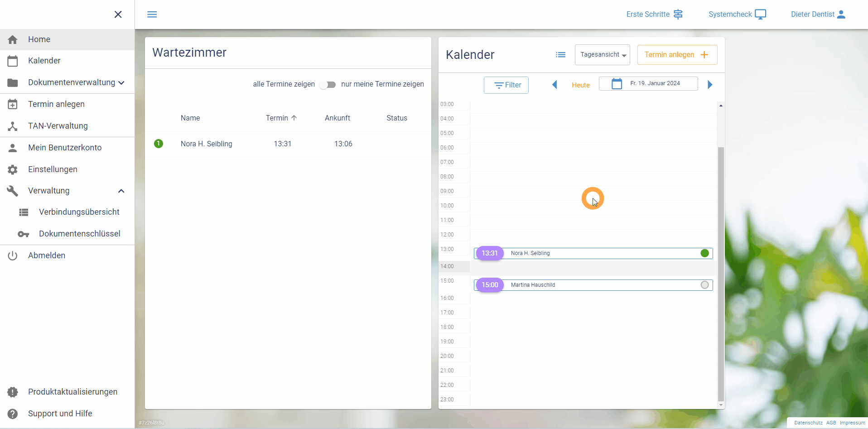The width and height of the screenshot is (868, 429).
Task: Go to next day arrow
Action: click(x=710, y=85)
